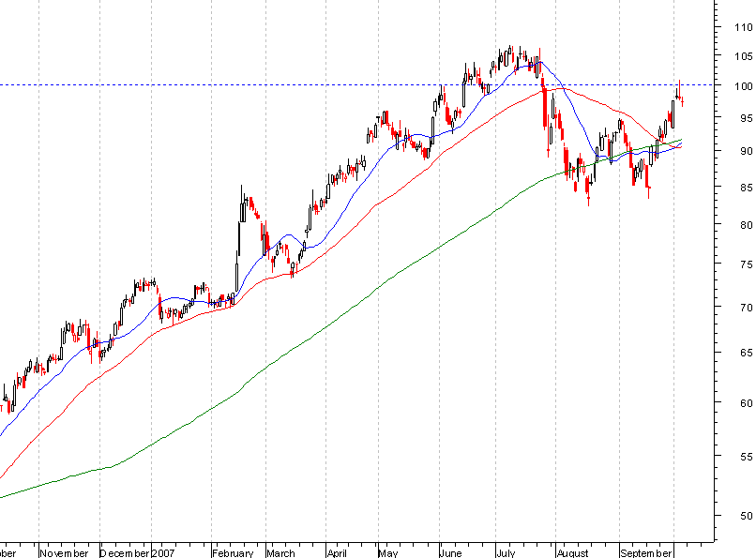Select the 65 value on the price scale
756x558 pixels.
tap(747, 353)
